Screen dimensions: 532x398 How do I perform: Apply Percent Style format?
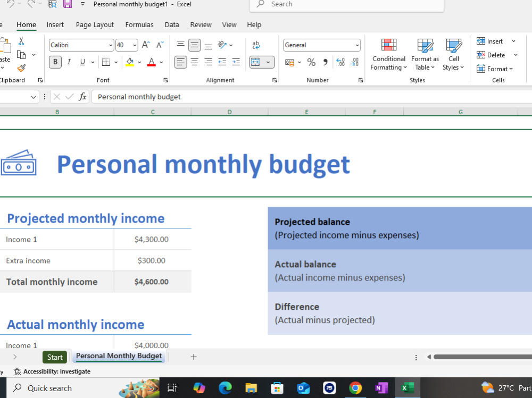311,62
